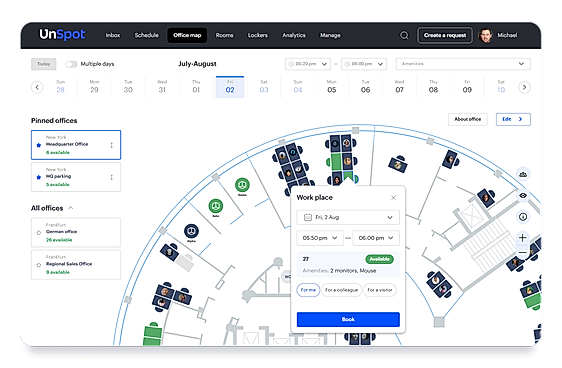Image resolution: width=562 pixels, height=368 pixels.
Task: Collapse the All offices section
Action: [71, 208]
